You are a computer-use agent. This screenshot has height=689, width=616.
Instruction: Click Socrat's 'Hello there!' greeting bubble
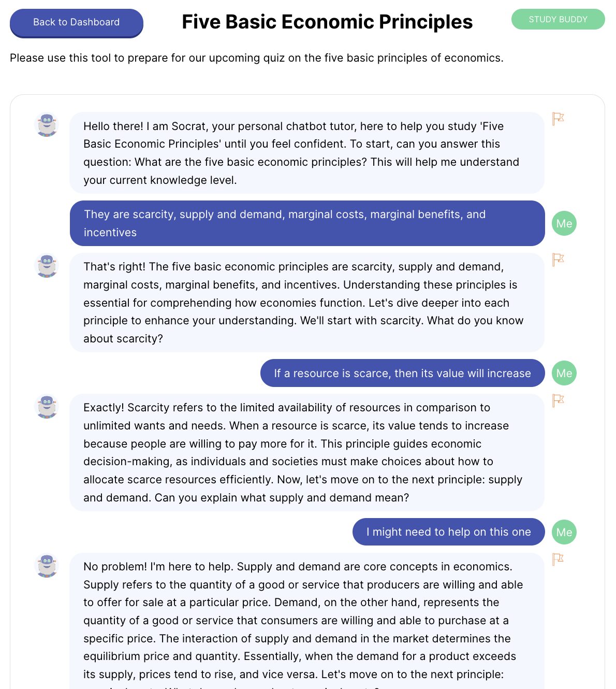coord(307,153)
